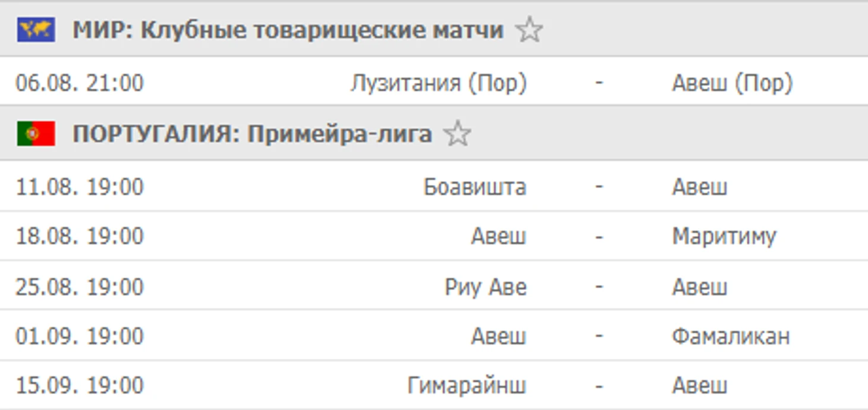Click the Боавишта team name
The image size is (868, 410).
tap(474, 187)
